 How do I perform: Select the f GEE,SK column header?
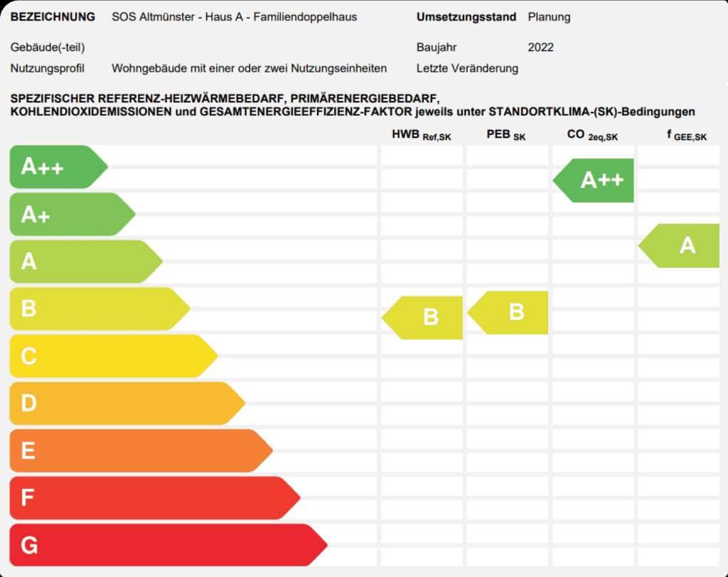pyautogui.click(x=686, y=135)
